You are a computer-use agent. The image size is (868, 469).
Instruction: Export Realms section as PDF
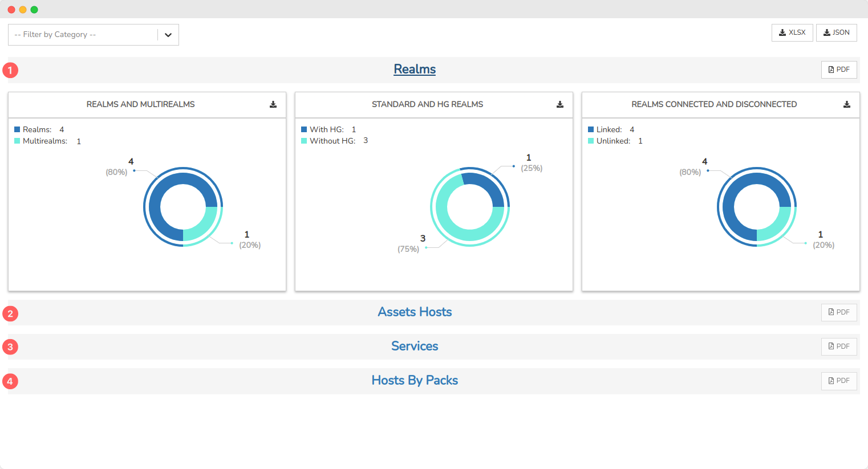(x=839, y=70)
